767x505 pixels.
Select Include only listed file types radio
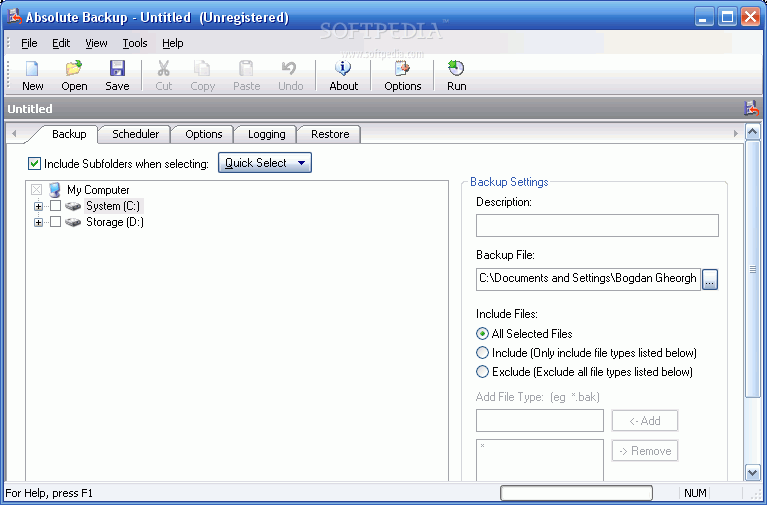[482, 353]
